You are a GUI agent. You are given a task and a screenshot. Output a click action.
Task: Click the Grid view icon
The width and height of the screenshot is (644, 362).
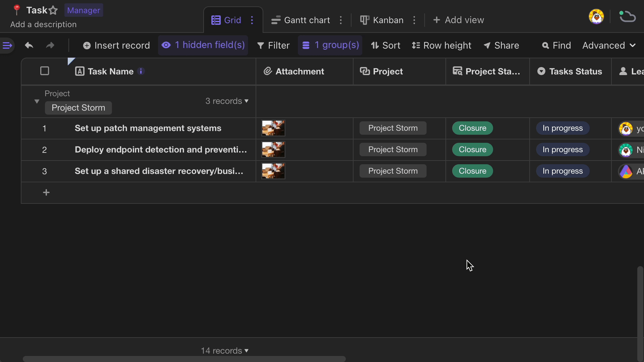coord(215,20)
